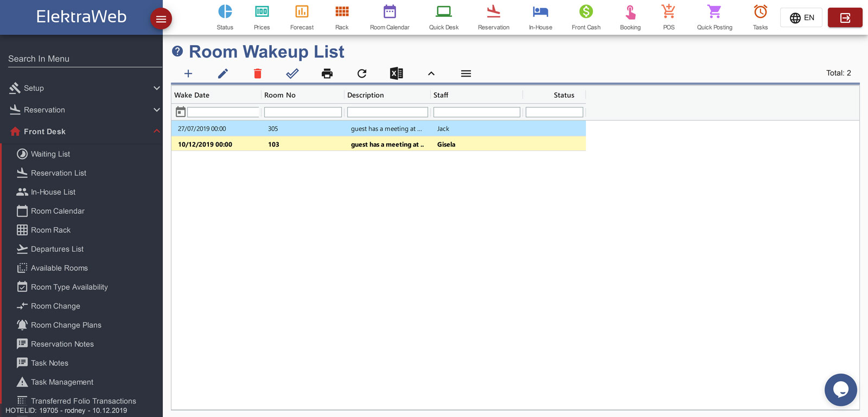Click the collapse up-arrow in the list toolbar
Screen dimensions: 868x417
[431, 73]
